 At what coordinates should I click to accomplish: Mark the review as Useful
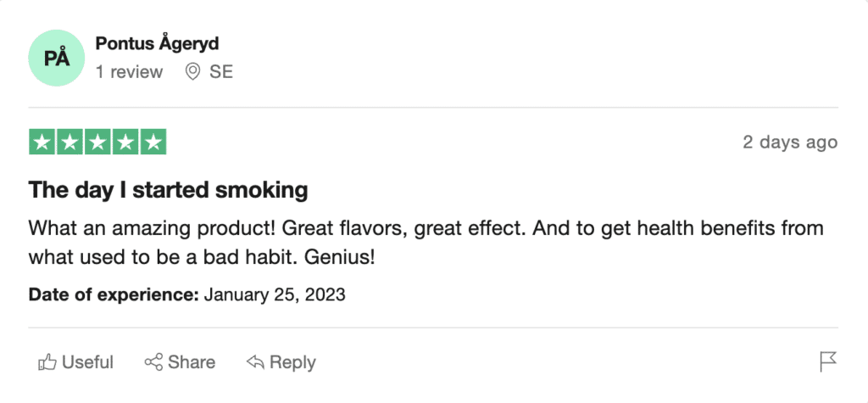click(x=87, y=363)
